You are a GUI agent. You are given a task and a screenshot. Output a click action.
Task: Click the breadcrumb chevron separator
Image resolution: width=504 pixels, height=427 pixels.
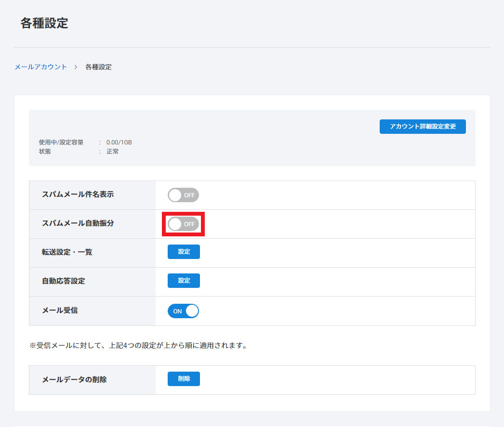pyautogui.click(x=76, y=67)
